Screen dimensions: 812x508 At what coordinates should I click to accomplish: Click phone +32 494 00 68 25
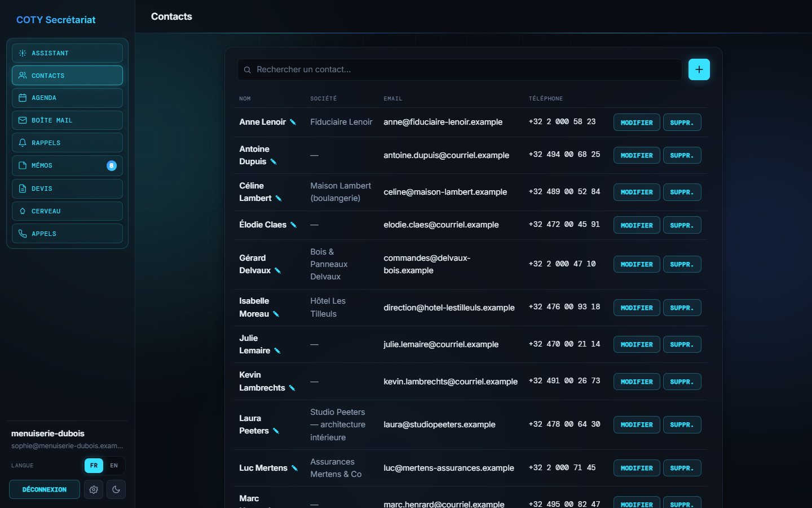tap(564, 154)
